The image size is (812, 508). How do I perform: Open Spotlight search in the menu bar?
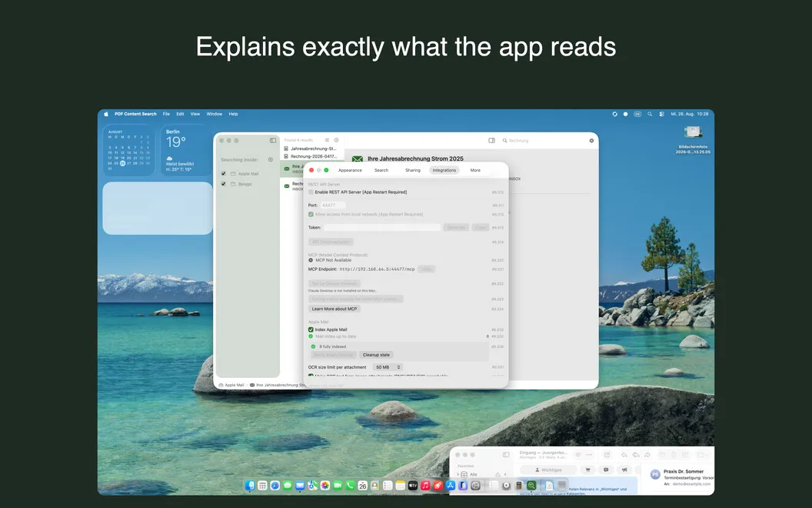(650, 114)
